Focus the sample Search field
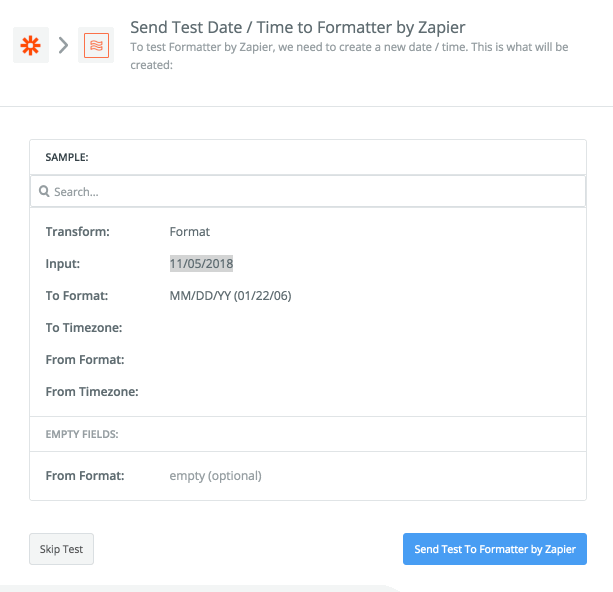The image size is (613, 592). tap(308, 191)
